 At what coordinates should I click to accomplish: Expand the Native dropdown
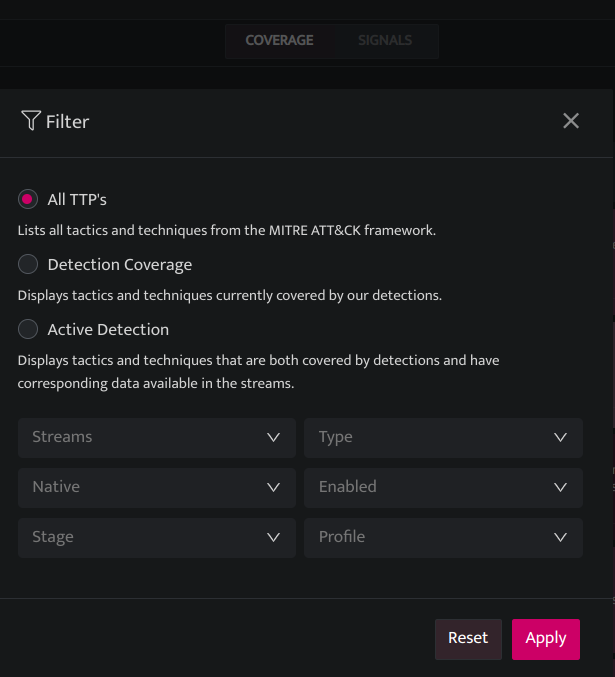tap(157, 487)
